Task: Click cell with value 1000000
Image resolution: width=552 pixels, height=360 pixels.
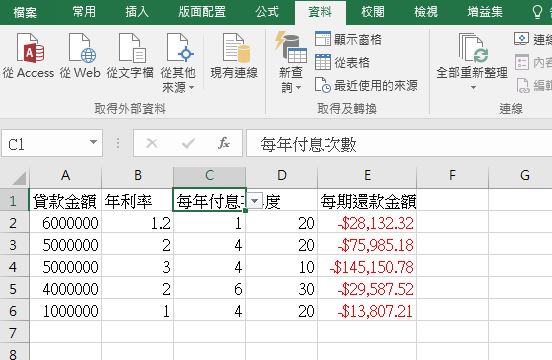Action: pos(65,311)
